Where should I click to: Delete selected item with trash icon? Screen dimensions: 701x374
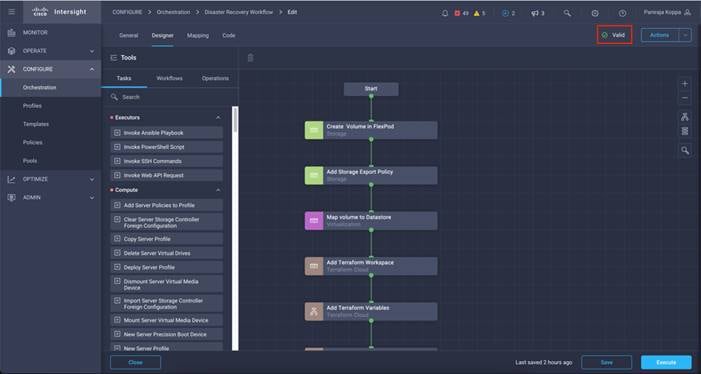[250, 58]
